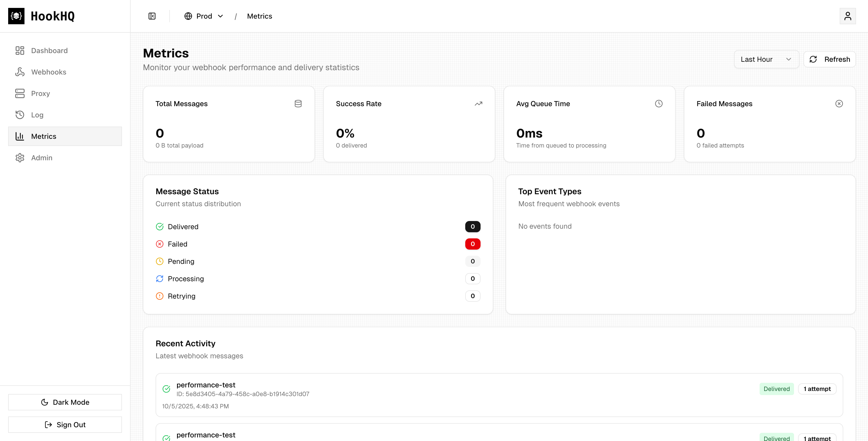Click the Refresh button
Image resolution: width=868 pixels, height=441 pixels.
[x=829, y=59]
